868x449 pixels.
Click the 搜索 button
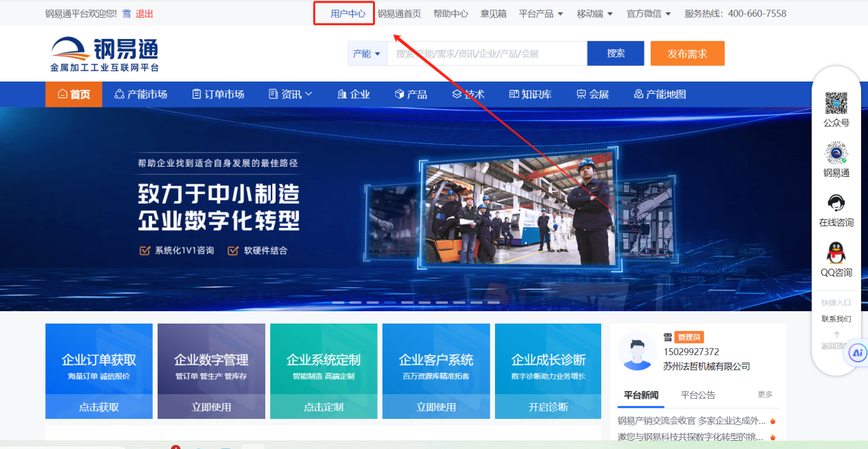click(x=615, y=53)
